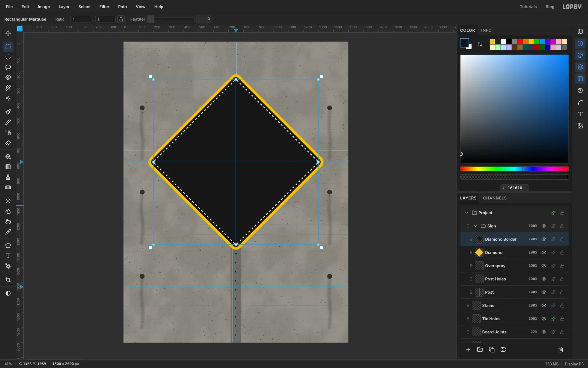Image resolution: width=588 pixels, height=368 pixels.
Task: Select the Gradient tool
Action: pos(8,167)
